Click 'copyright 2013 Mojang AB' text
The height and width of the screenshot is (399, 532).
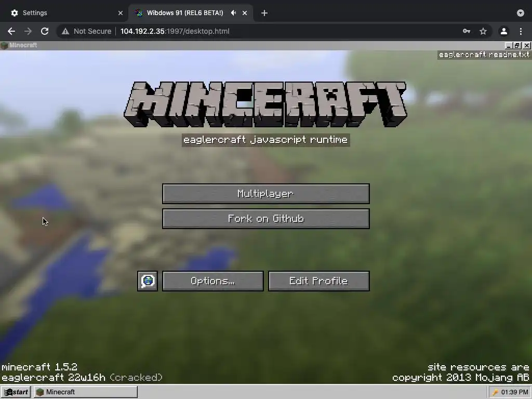tap(460, 377)
